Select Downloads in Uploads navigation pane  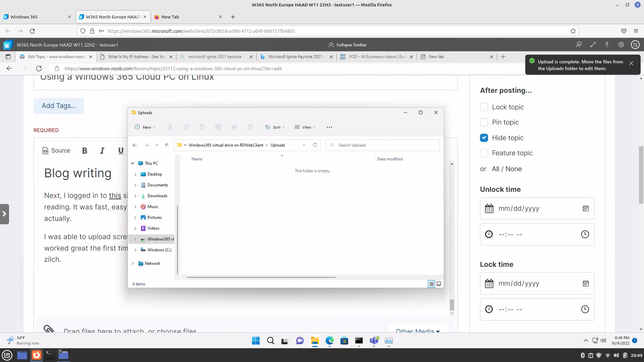click(x=157, y=196)
